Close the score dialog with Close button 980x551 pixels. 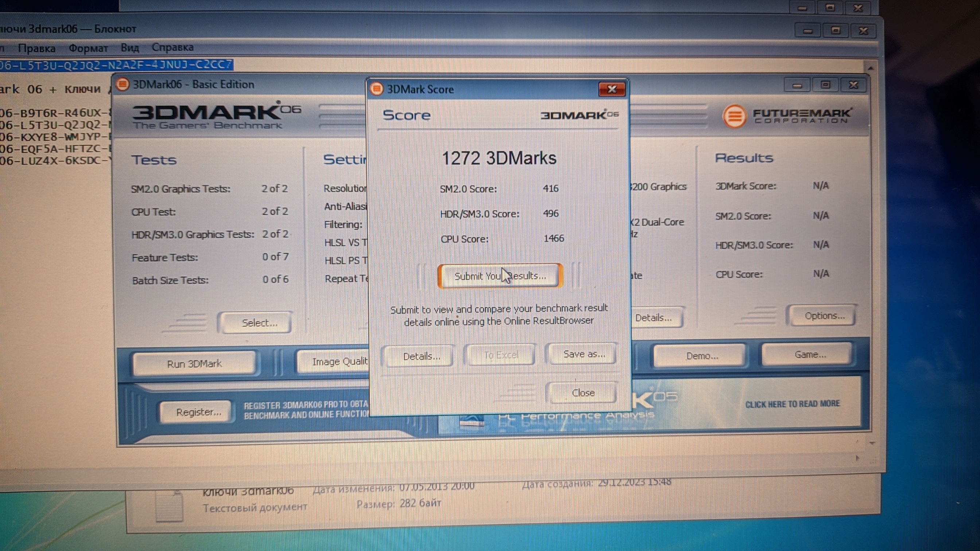tap(583, 393)
